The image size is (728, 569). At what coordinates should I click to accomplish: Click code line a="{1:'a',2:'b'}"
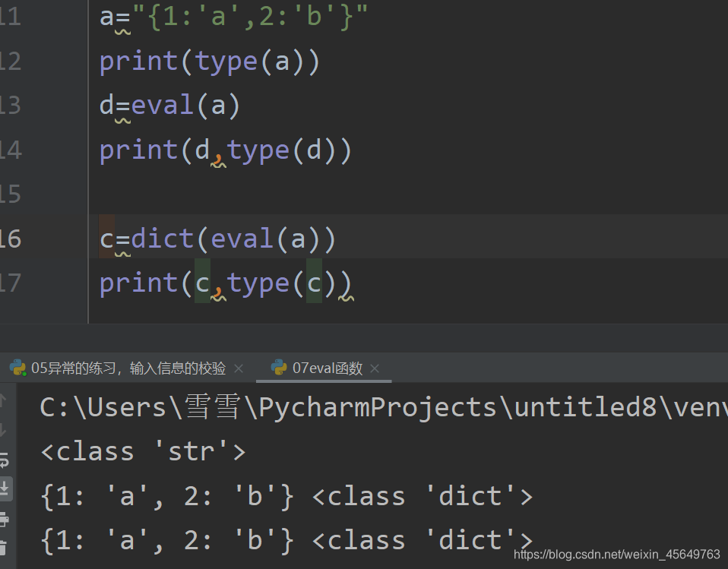[x=233, y=17]
